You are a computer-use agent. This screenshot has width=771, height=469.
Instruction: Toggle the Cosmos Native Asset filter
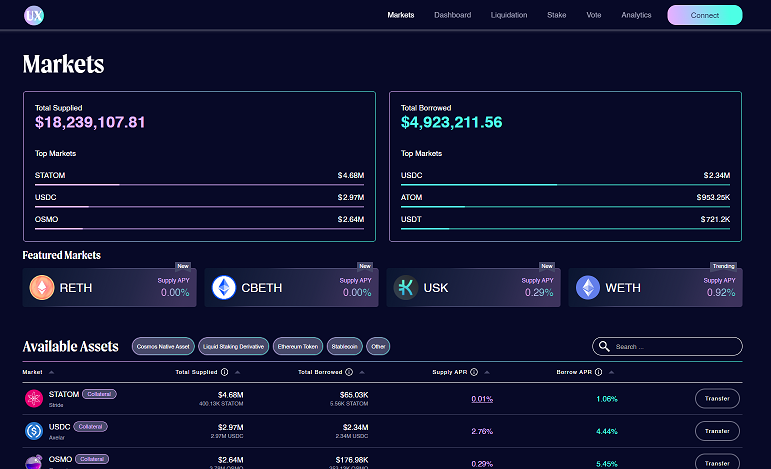point(163,347)
